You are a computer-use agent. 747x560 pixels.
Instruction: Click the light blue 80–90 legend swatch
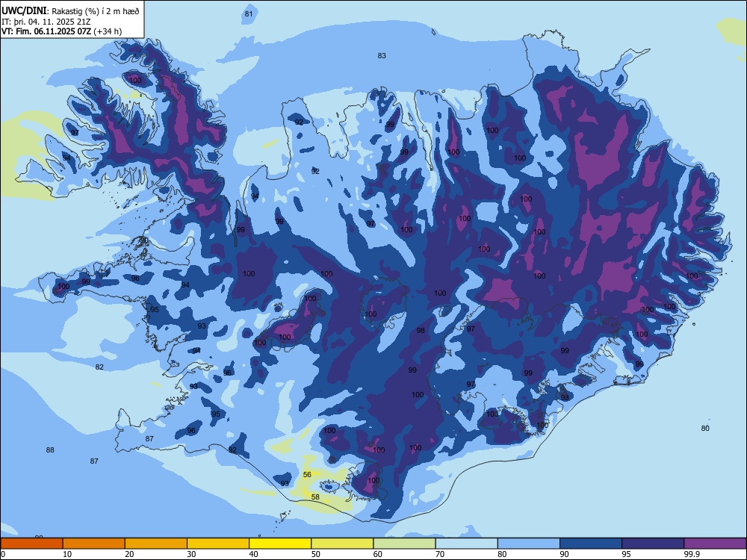[x=529, y=544]
